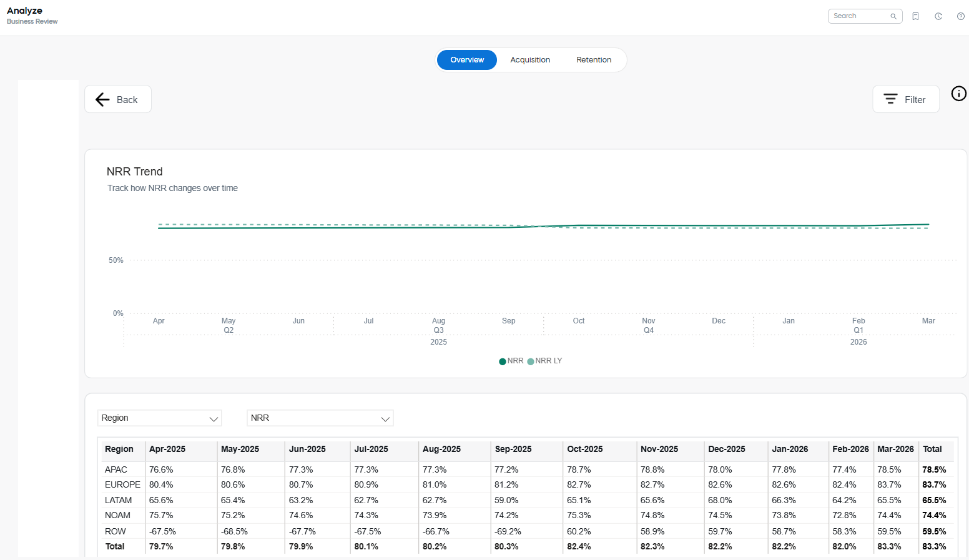Viewport: 969px width, 560px height.
Task: Open the Filter panel icon
Action: 891,99
